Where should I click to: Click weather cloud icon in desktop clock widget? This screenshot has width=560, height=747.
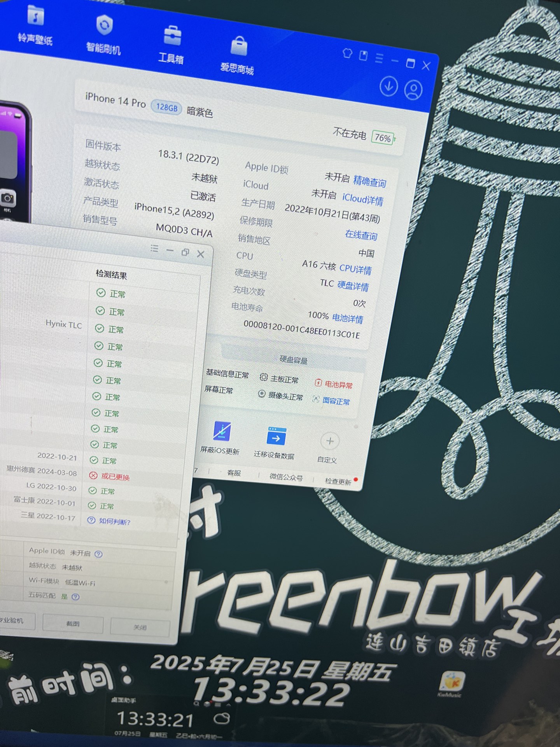tap(221, 718)
